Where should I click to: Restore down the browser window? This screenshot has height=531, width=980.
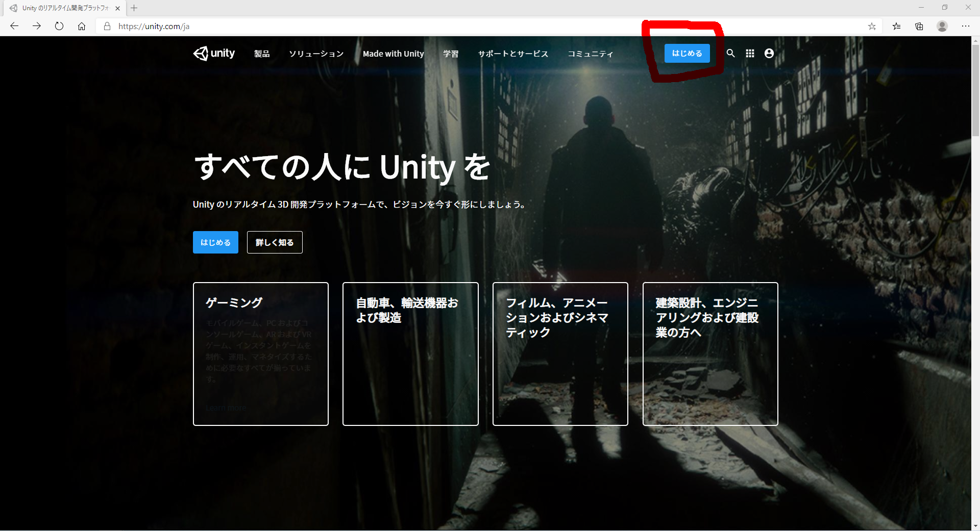[945, 8]
